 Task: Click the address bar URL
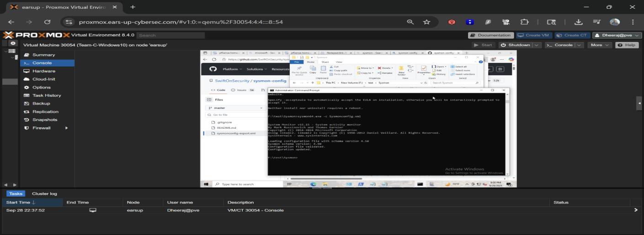[181, 22]
